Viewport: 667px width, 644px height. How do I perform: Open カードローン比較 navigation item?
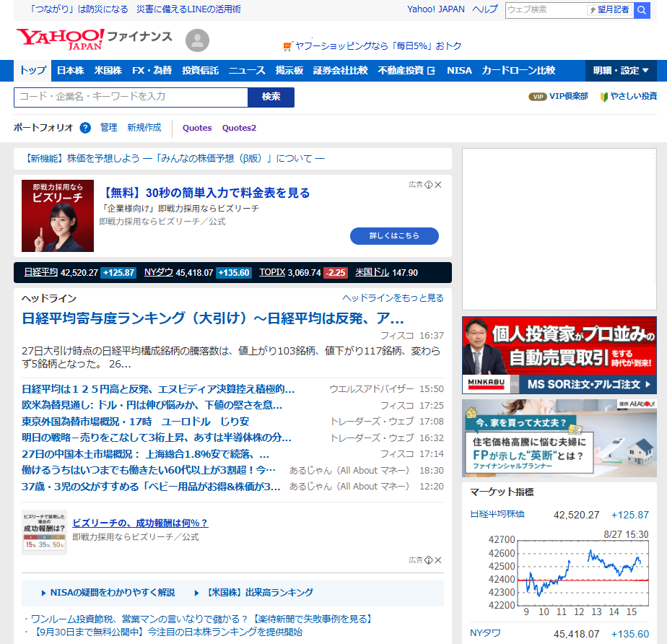coord(518,71)
